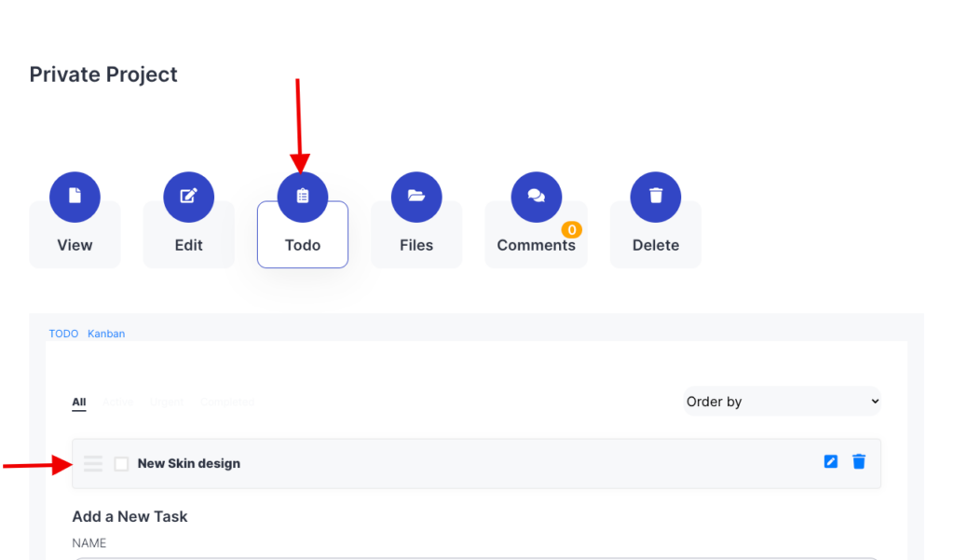Filter tasks by Active tab
Viewport: 954px width, 560px height.
pyautogui.click(x=118, y=403)
